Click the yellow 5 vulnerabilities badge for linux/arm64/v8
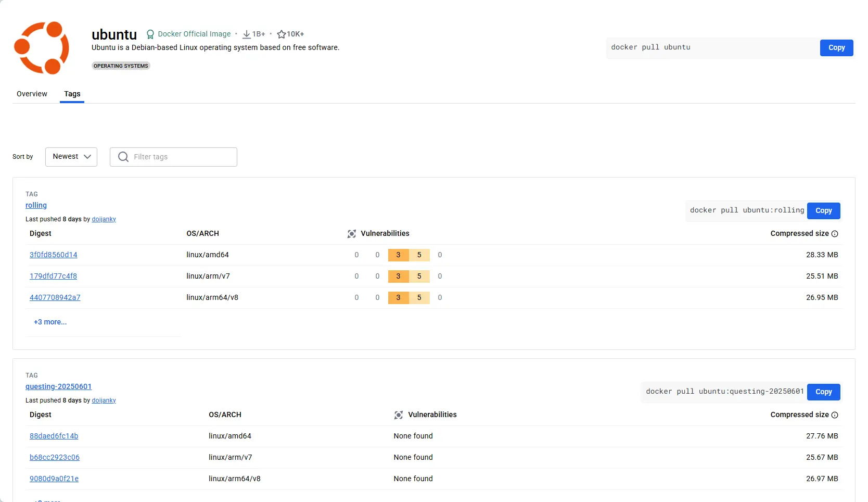This screenshot has height=502, width=868. (419, 298)
